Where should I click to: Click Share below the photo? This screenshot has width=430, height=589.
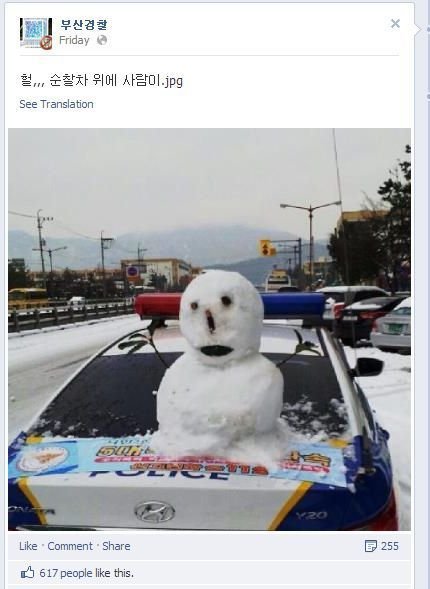[116, 546]
